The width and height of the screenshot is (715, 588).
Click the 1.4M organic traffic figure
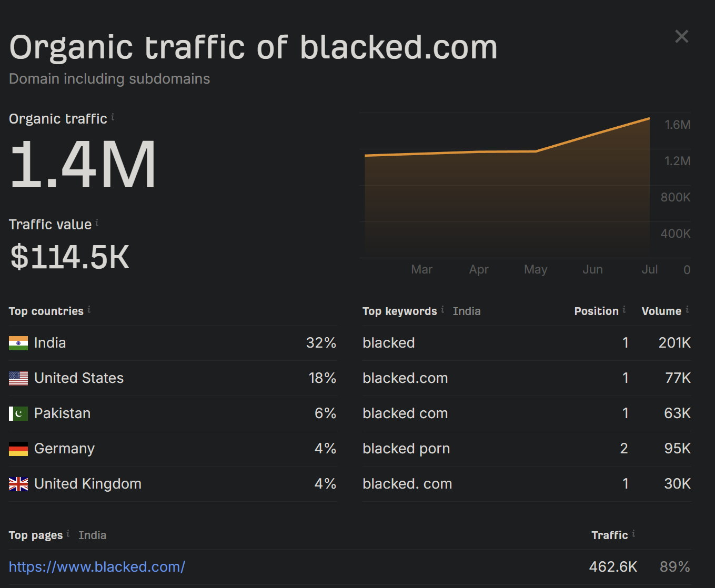click(x=83, y=164)
